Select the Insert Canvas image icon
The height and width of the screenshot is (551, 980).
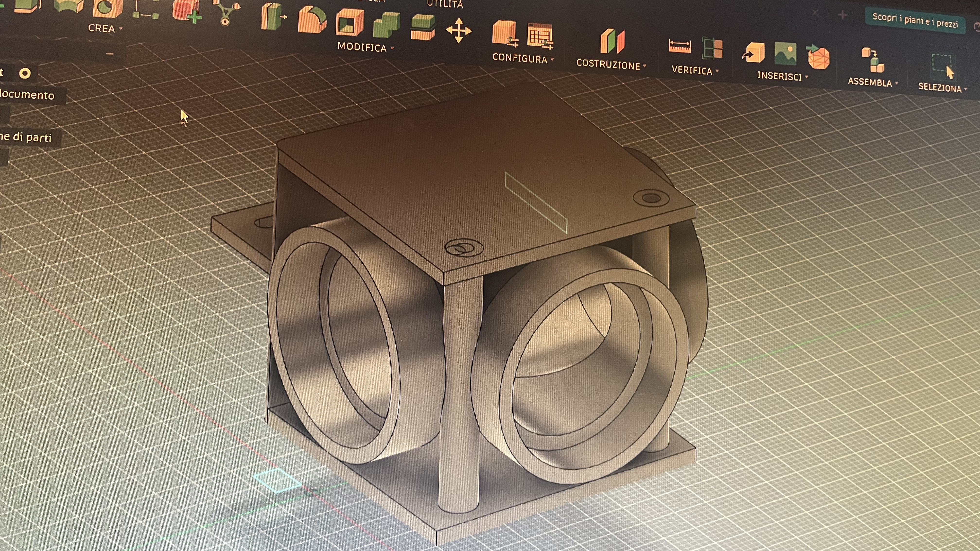coord(786,53)
